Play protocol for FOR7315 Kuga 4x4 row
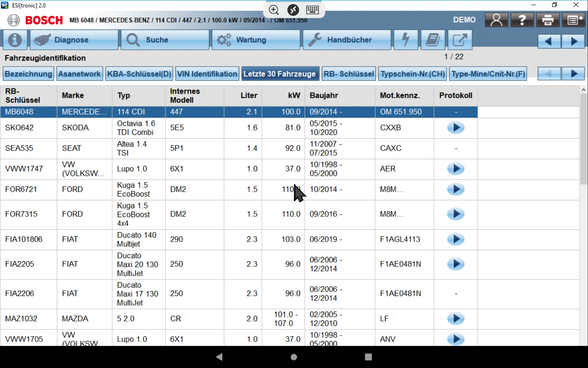 coord(456,214)
